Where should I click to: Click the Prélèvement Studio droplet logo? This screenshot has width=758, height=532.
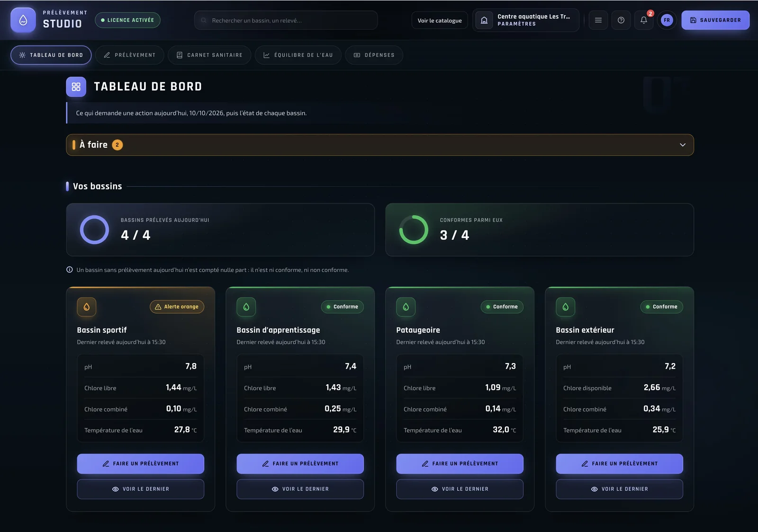[23, 20]
